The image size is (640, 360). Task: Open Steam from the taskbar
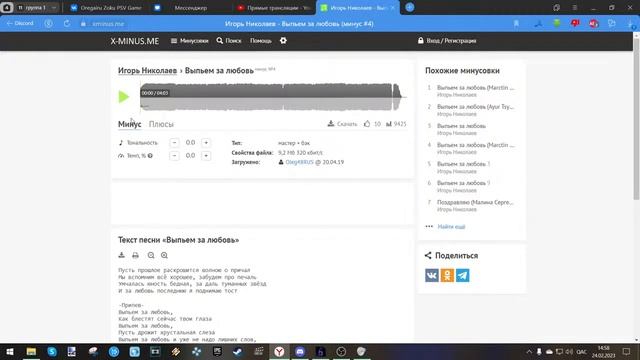[x=238, y=351]
